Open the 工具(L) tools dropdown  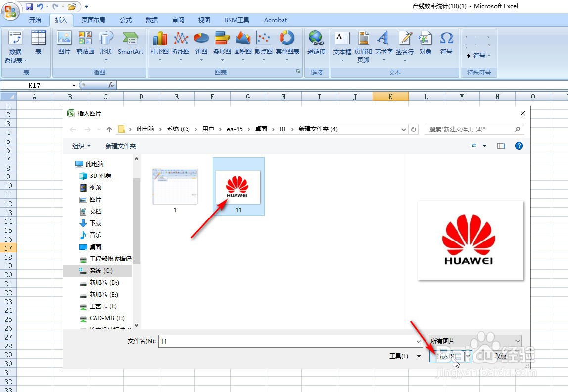click(405, 356)
